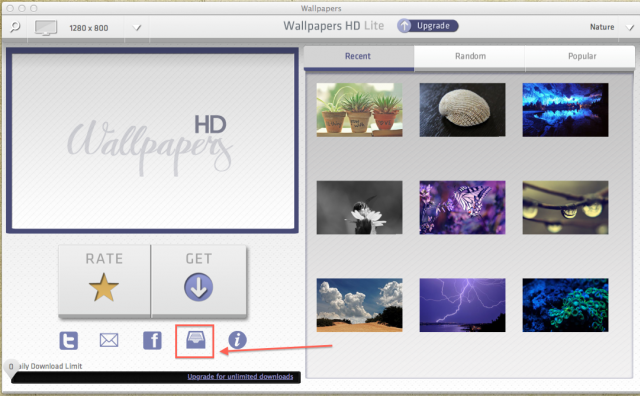The image size is (640, 396).
Task: Share via the Facebook icon
Action: coord(152,340)
